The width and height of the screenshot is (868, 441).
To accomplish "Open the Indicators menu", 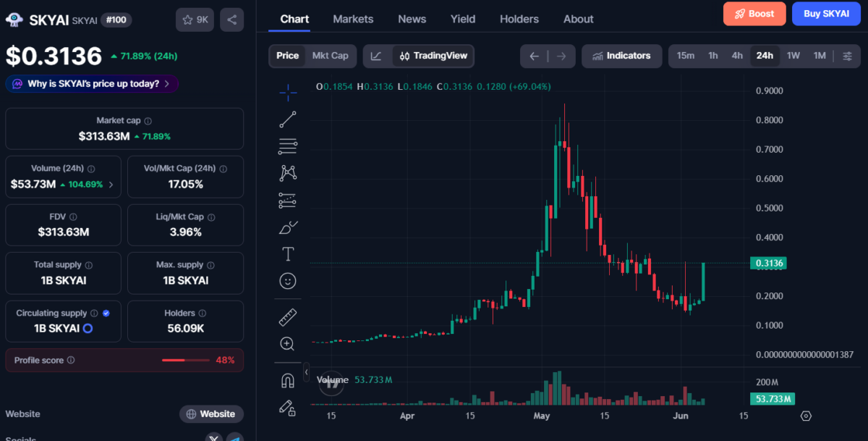I will click(621, 56).
